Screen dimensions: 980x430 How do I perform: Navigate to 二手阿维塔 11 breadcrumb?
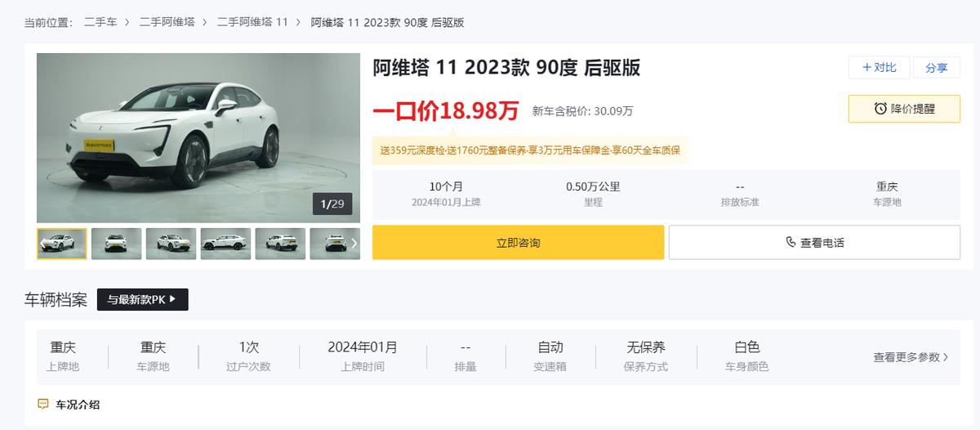point(252,22)
